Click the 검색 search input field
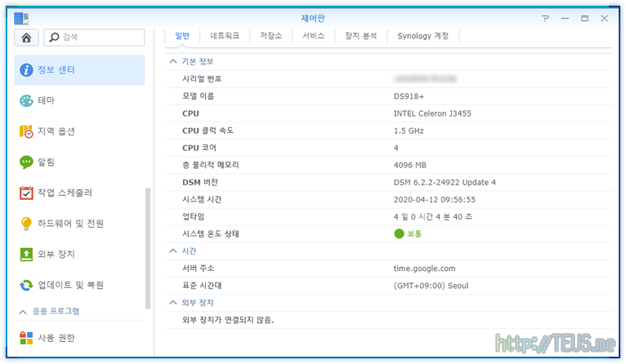The image size is (626, 364). 94,38
